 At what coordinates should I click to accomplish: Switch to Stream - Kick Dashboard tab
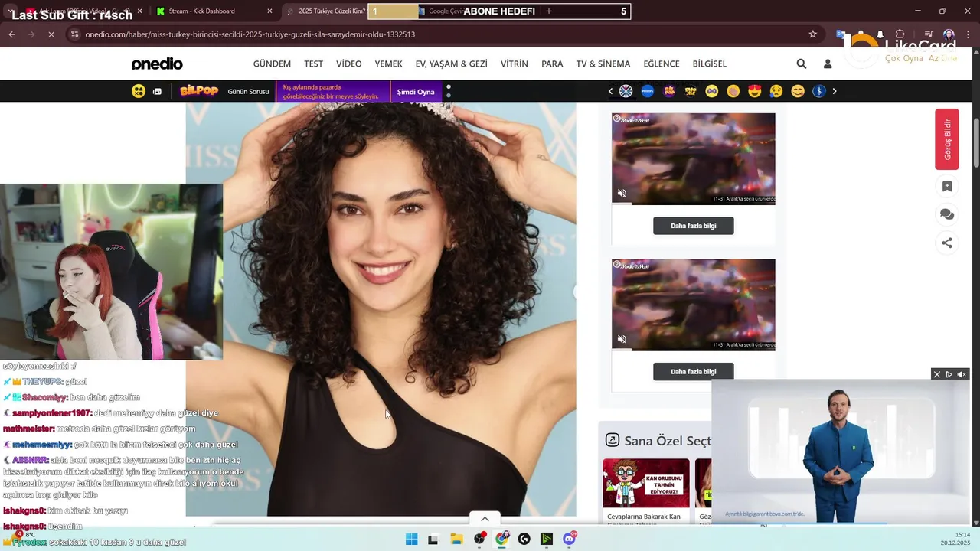click(x=213, y=11)
